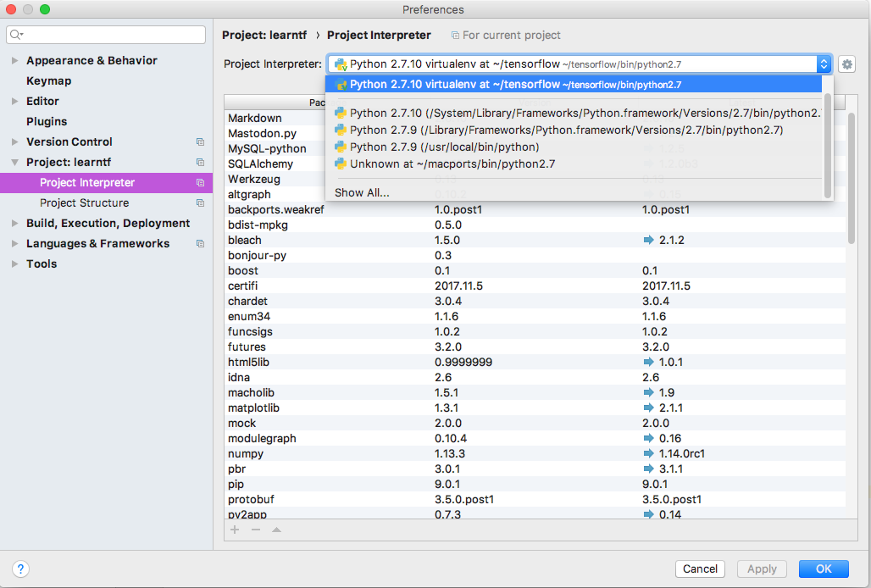Click the packages table vertical scrollbar
The height and width of the screenshot is (588, 871).
click(852, 178)
